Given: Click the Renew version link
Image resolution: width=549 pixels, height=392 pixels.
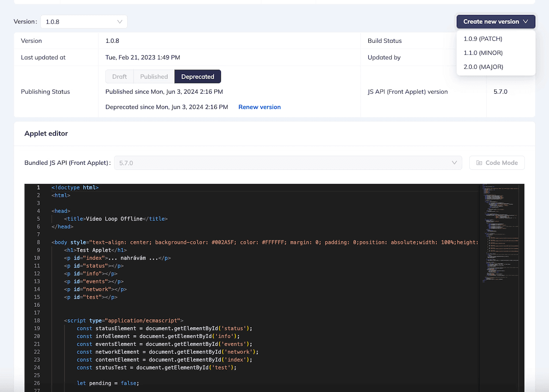Looking at the screenshot, I should (x=259, y=107).
